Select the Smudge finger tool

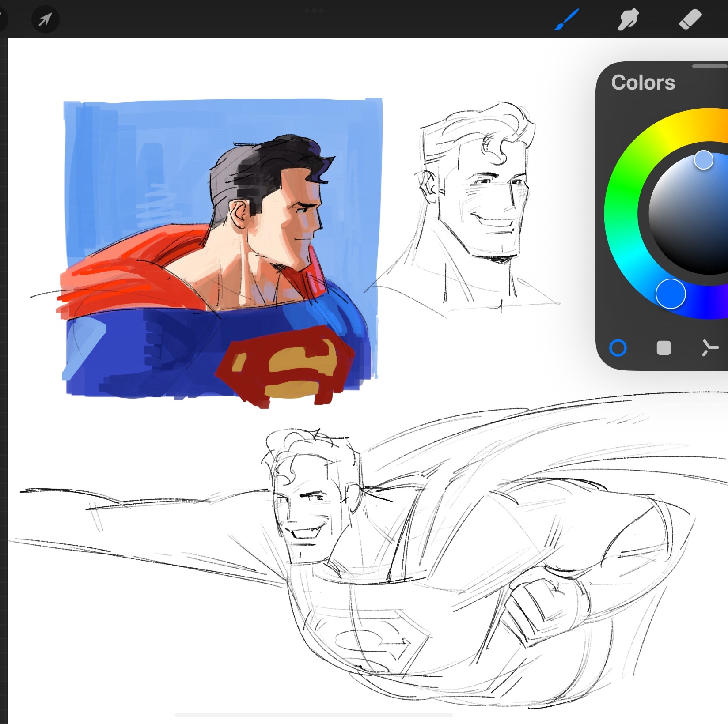click(x=628, y=20)
